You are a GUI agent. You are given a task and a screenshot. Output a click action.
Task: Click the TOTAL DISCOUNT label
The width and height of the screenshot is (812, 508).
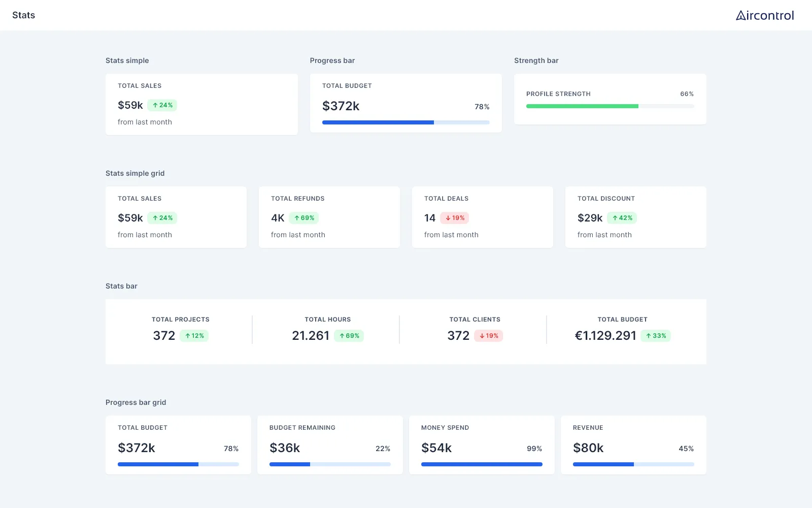[606, 199]
